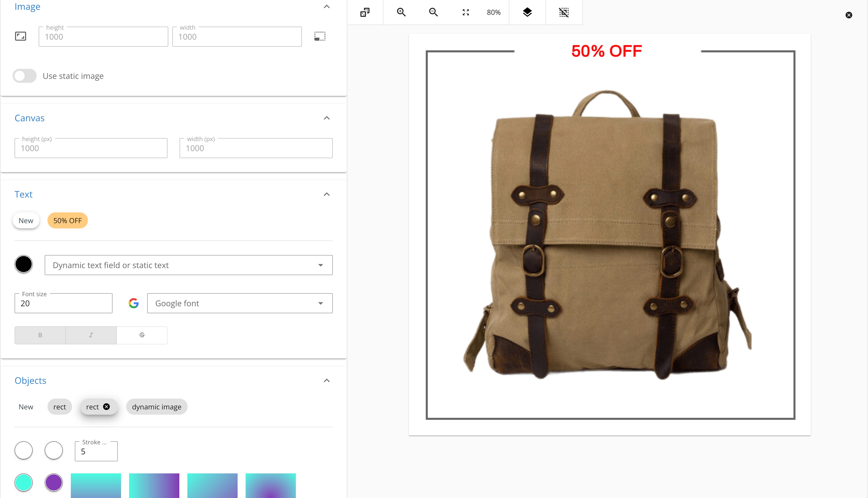Click the Image section label
The image size is (868, 498).
pyautogui.click(x=27, y=7)
